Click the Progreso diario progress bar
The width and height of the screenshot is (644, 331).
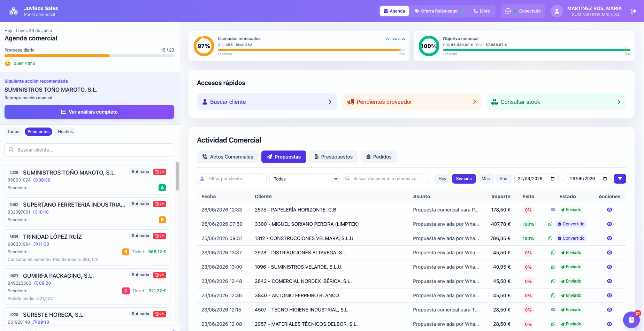point(89,56)
